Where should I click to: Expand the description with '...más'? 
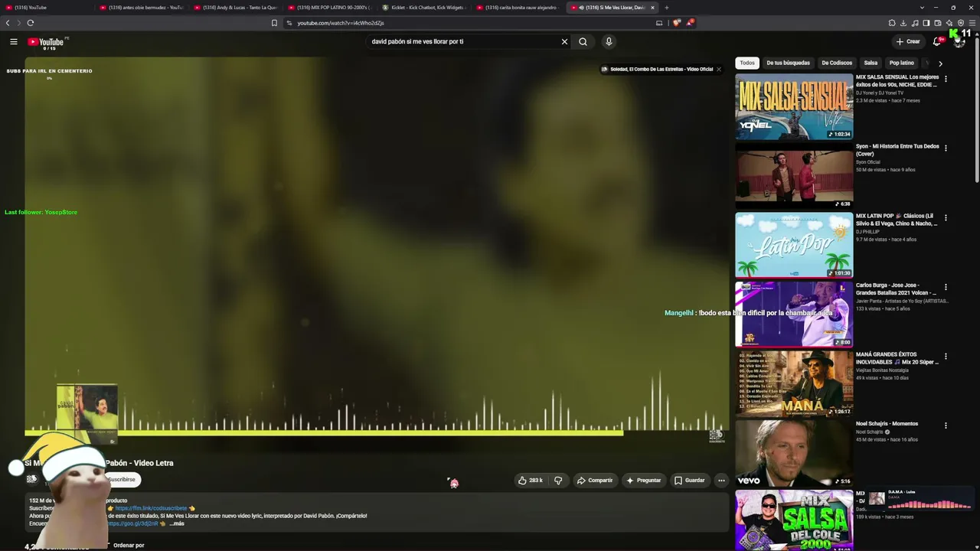(x=177, y=523)
